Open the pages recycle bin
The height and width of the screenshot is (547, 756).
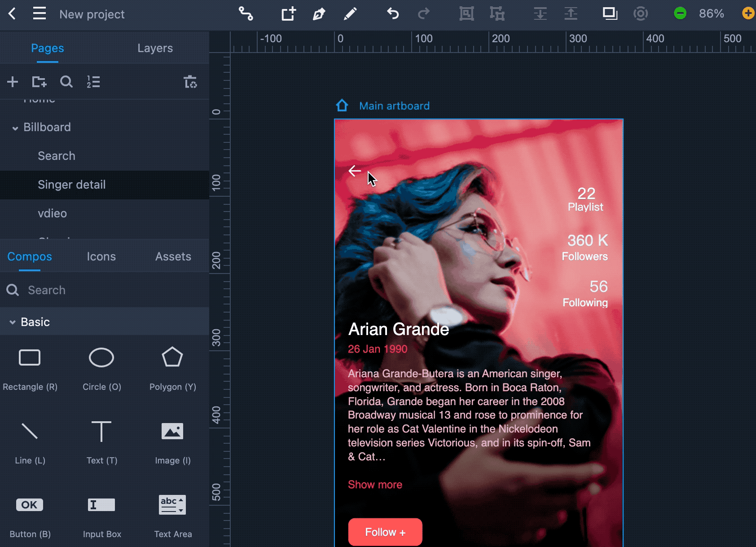click(190, 82)
